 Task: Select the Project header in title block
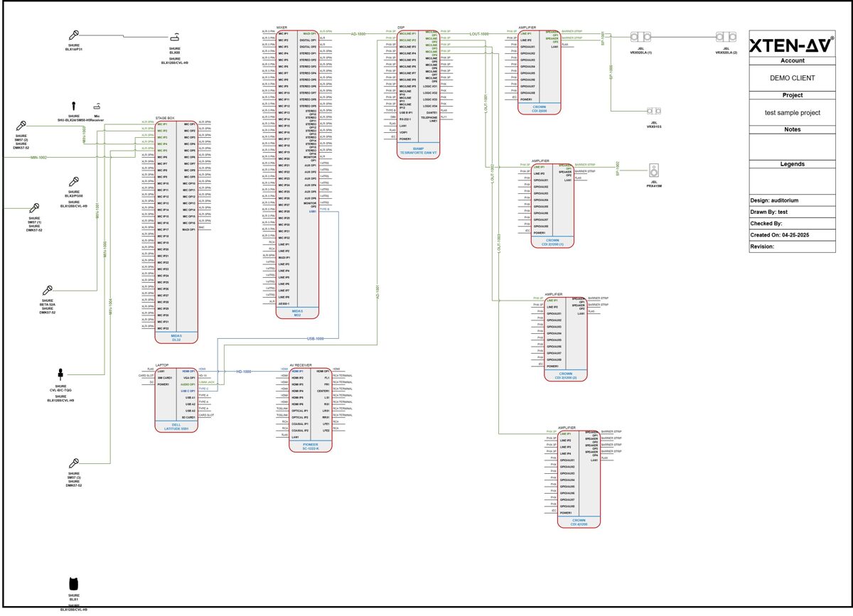tap(793, 95)
